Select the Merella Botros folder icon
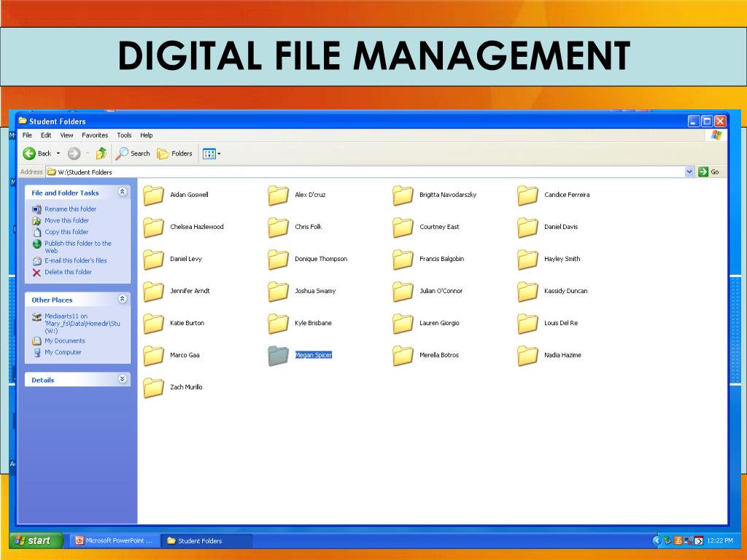The height and width of the screenshot is (560, 747). [403, 356]
